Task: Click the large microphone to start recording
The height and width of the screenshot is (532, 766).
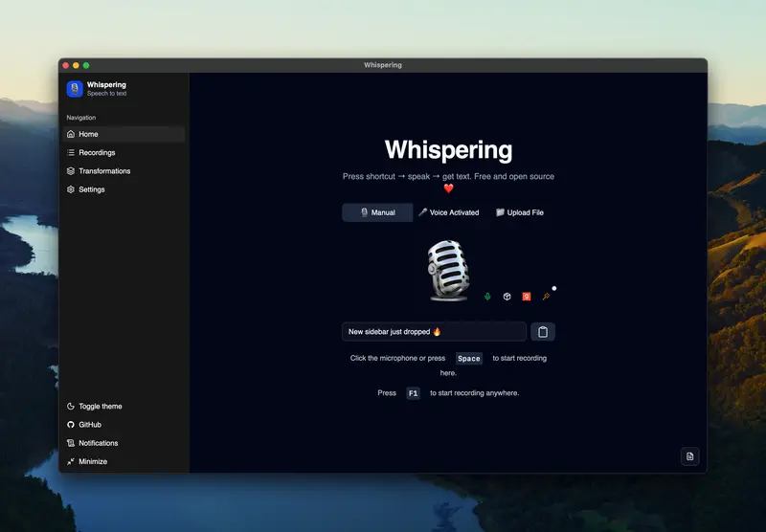Action: (x=447, y=271)
